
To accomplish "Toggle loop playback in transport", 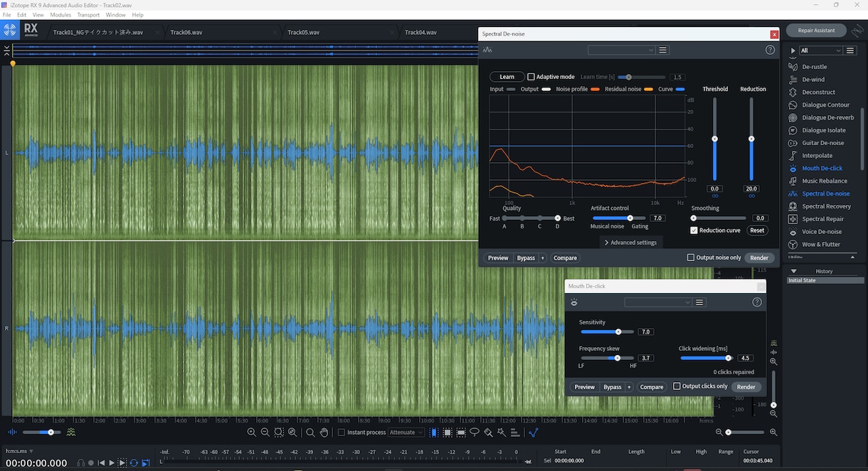I will [x=134, y=463].
